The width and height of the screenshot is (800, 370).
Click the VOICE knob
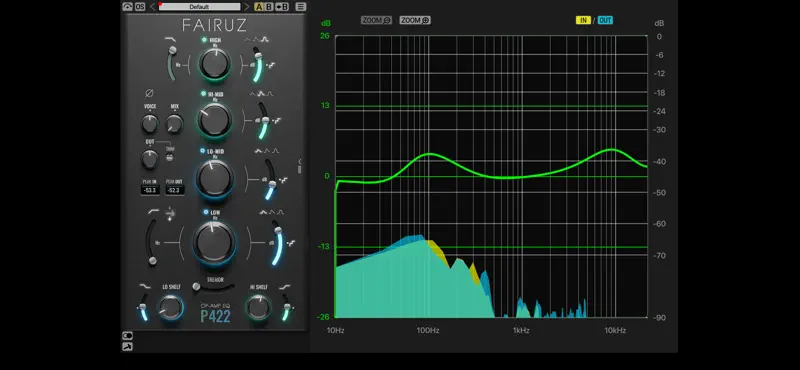149,124
